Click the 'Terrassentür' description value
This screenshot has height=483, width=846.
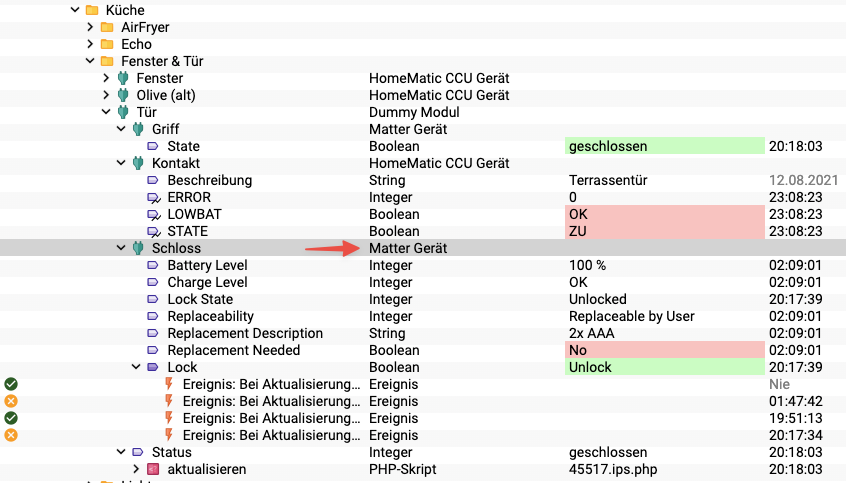(x=610, y=180)
